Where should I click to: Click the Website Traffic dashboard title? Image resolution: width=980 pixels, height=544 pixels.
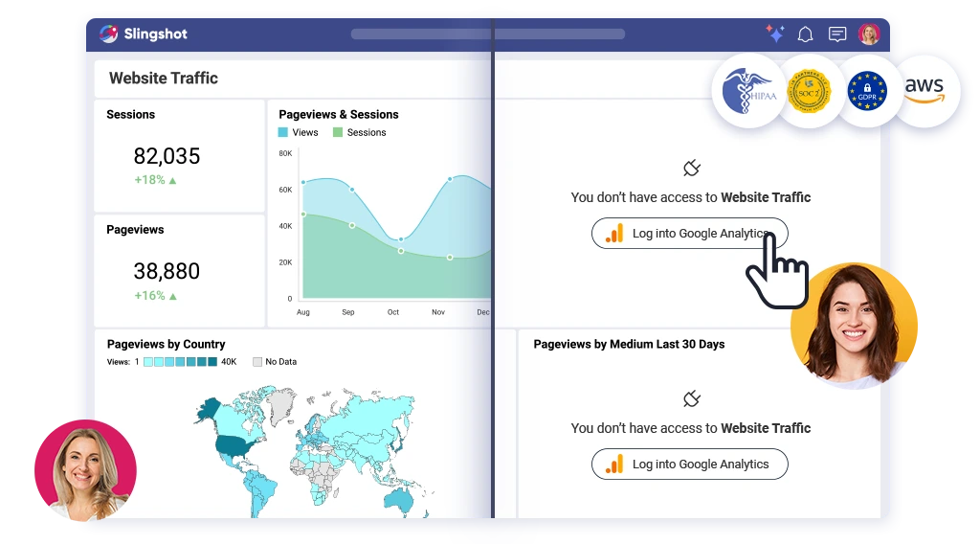coord(164,79)
